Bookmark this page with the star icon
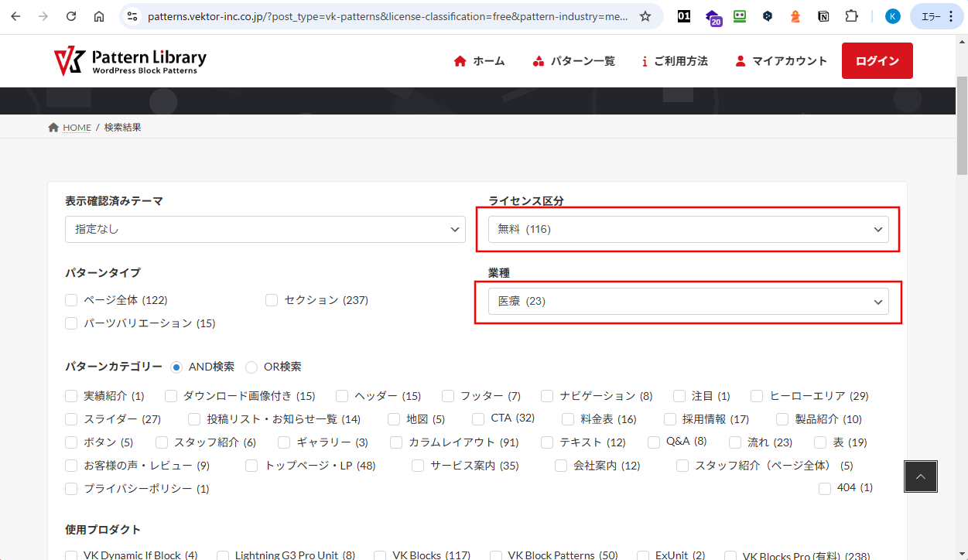This screenshot has width=968, height=560. [x=645, y=16]
